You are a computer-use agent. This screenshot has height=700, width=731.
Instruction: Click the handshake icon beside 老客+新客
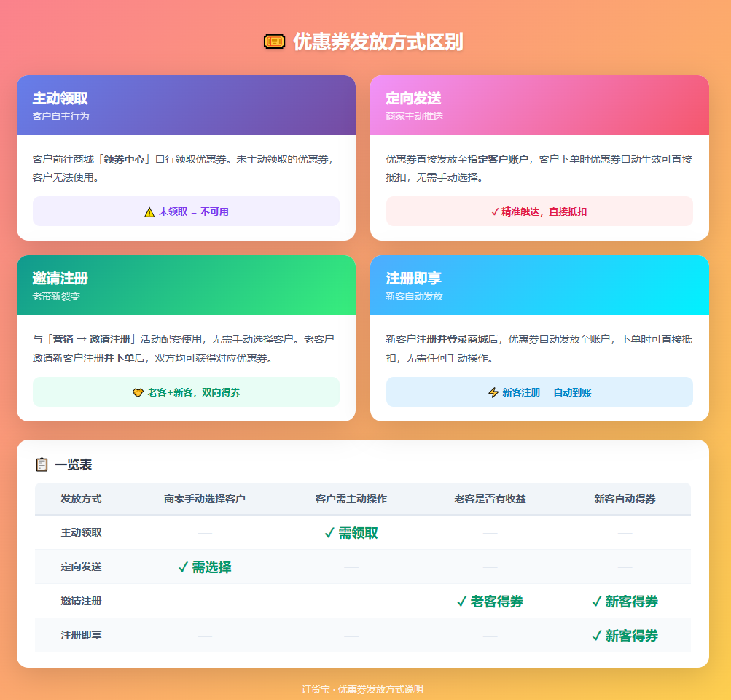tap(138, 393)
